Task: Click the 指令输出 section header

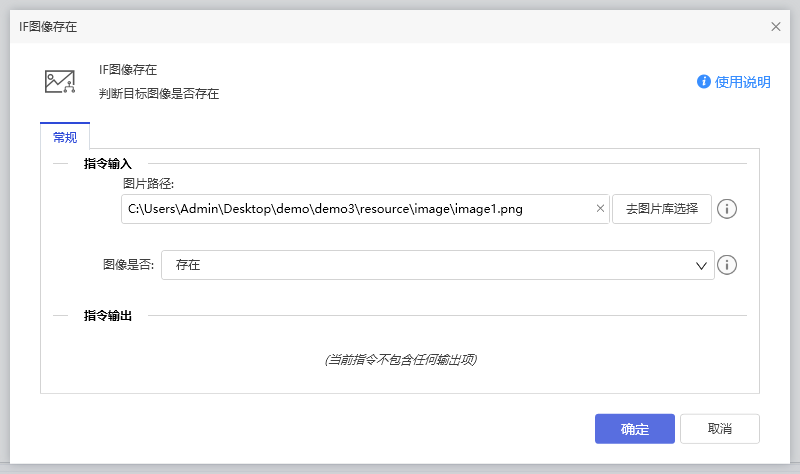Action: pyautogui.click(x=108, y=316)
